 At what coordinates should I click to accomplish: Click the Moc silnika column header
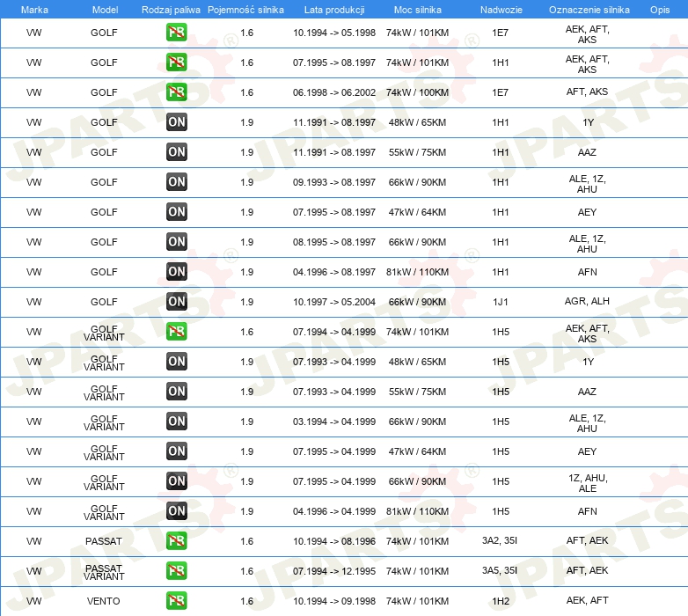(x=418, y=10)
